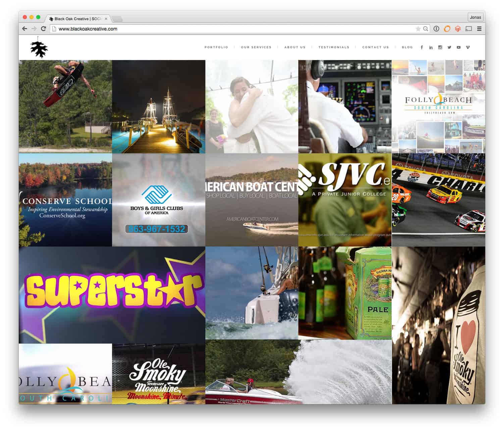Click the browser forward arrow
The height and width of the screenshot is (431, 504).
pos(34,29)
